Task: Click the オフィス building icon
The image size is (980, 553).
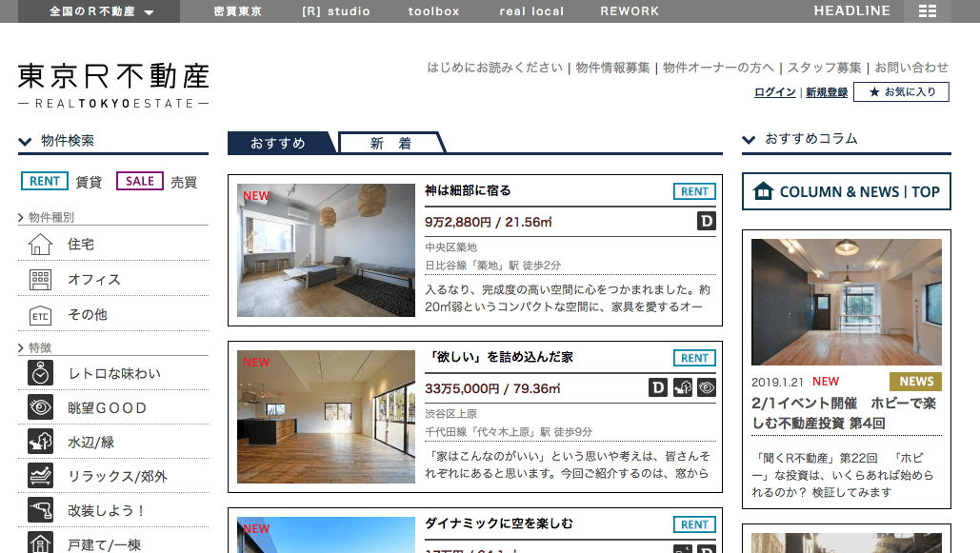Action: pos(40,279)
